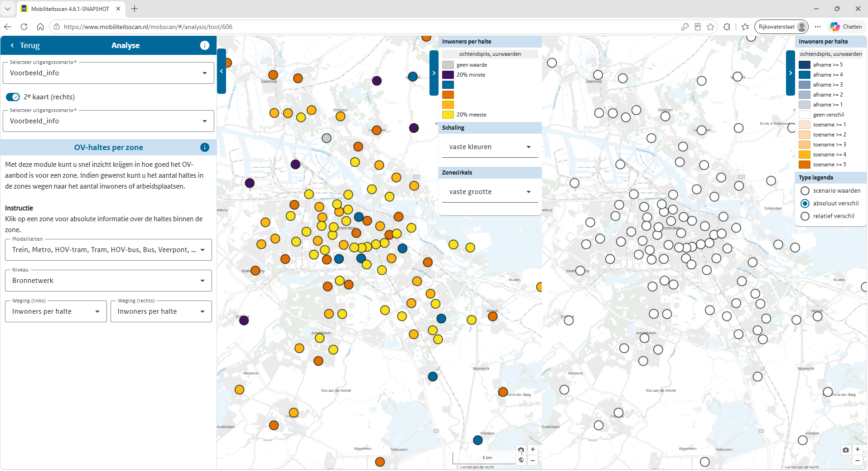Screen dimensions: 868x471
Task: Click the info icon beside OV-haltes per zone
Action: coord(205,147)
